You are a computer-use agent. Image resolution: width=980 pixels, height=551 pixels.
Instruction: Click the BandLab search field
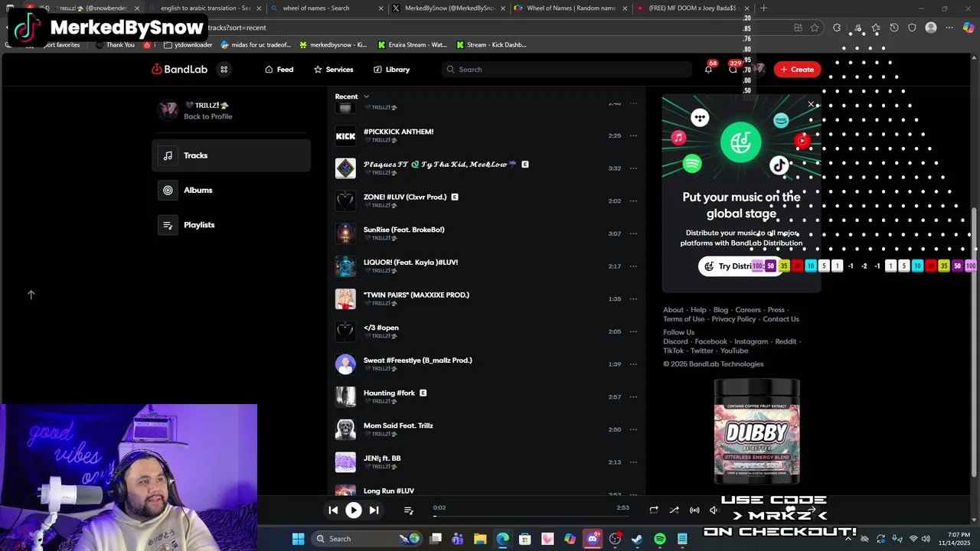pos(567,69)
